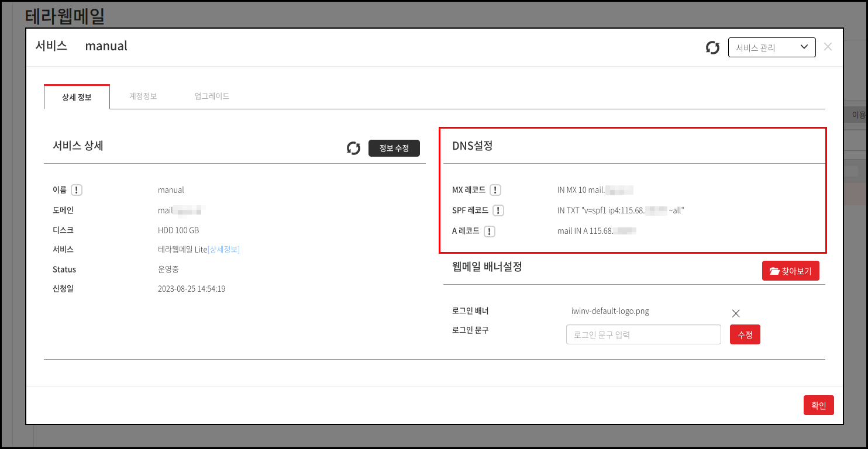This screenshot has height=449, width=868.
Task: Select the 신청일 date 2023-08-25 14:54:19
Action: (192, 289)
